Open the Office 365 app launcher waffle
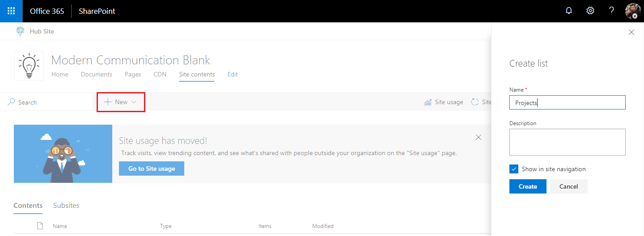Viewport: 644px width, 236px height. 11,11
